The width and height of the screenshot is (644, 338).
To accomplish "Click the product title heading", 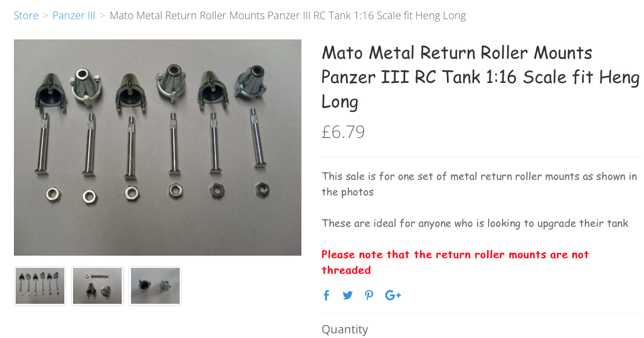I will (480, 77).
